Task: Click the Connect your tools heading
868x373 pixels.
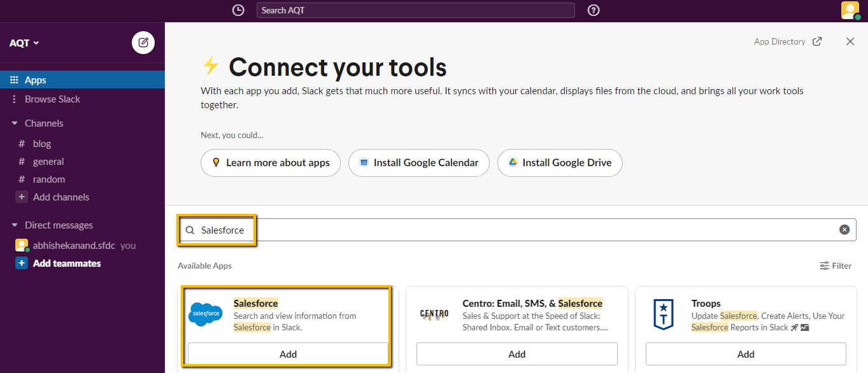Action: (338, 67)
